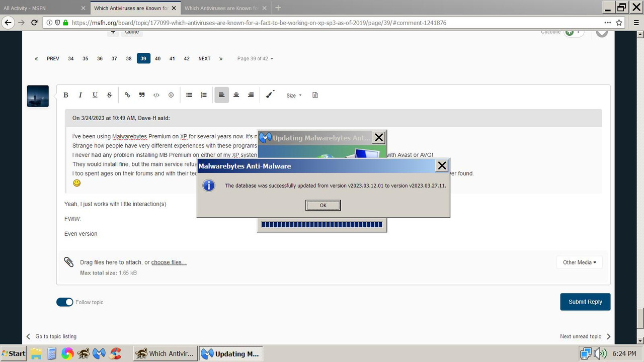Insert a numbered list in the reply
Viewport: 644px width, 362px height.
[x=204, y=95]
